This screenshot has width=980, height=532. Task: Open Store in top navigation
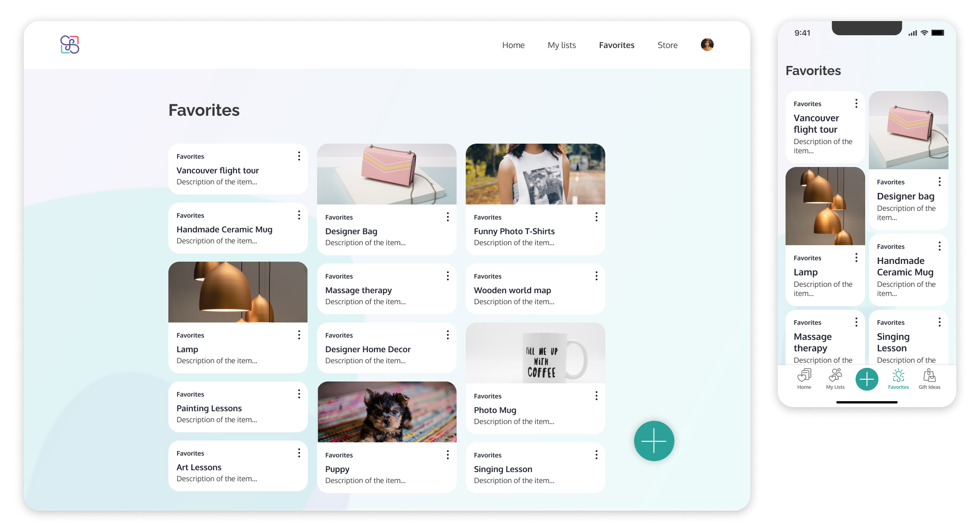click(x=667, y=45)
